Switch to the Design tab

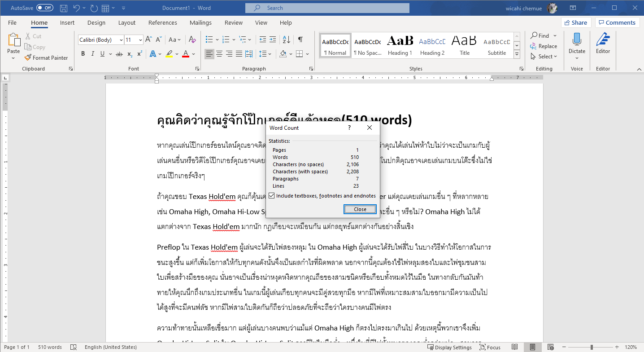(96, 23)
